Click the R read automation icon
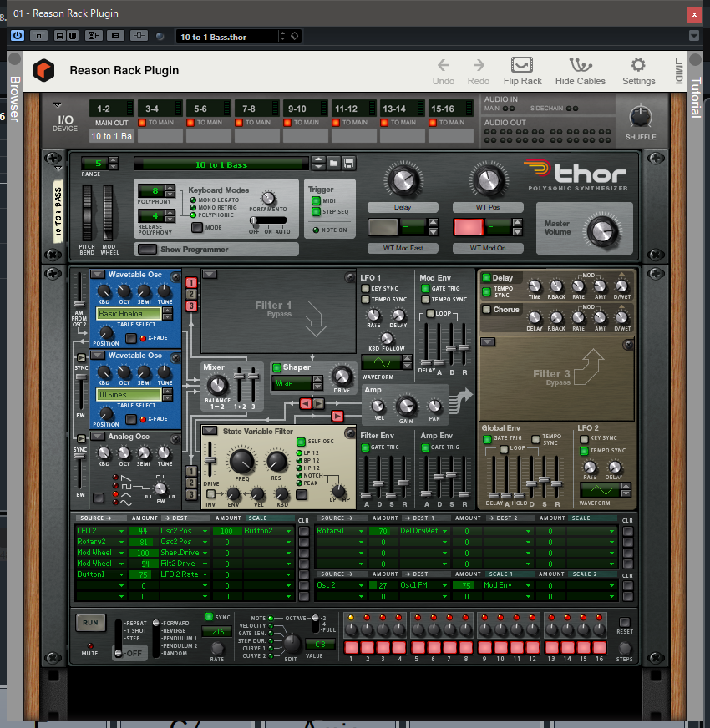This screenshot has height=728, width=710. (x=60, y=36)
